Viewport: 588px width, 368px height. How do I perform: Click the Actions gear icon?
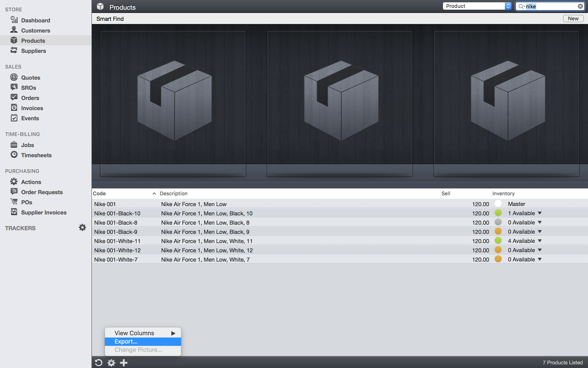click(14, 181)
